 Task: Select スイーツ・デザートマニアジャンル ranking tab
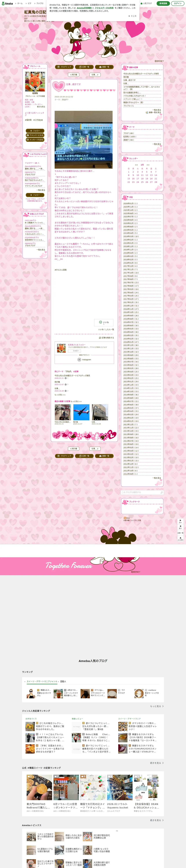point(42,681)
